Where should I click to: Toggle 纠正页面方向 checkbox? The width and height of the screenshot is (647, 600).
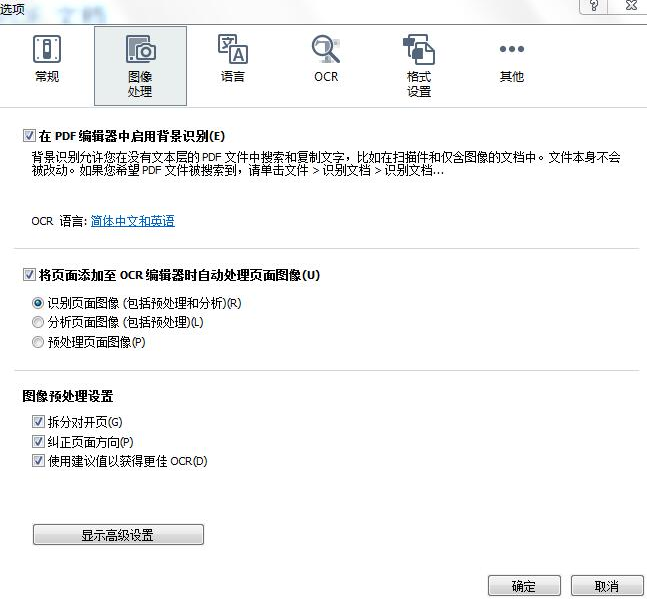[38, 442]
